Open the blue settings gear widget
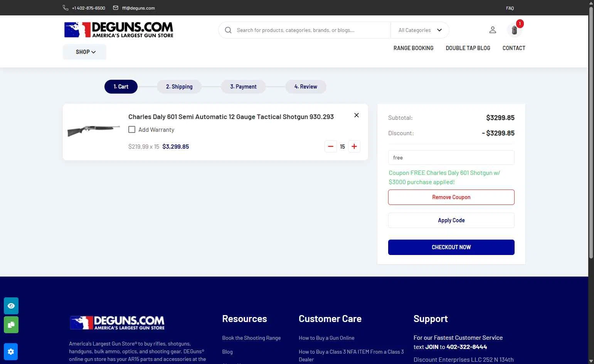Image resolution: width=594 pixels, height=364 pixels. click(11, 352)
